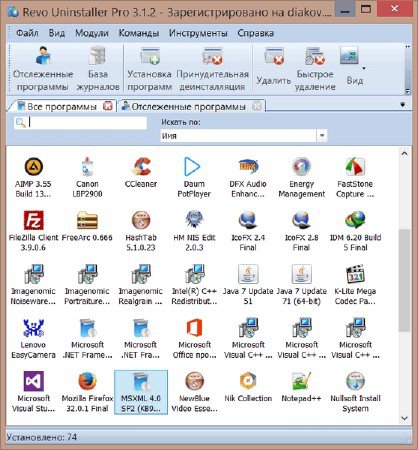The width and height of the screenshot is (418, 450).
Task: Select Notepad++ icon
Action: pos(301,387)
